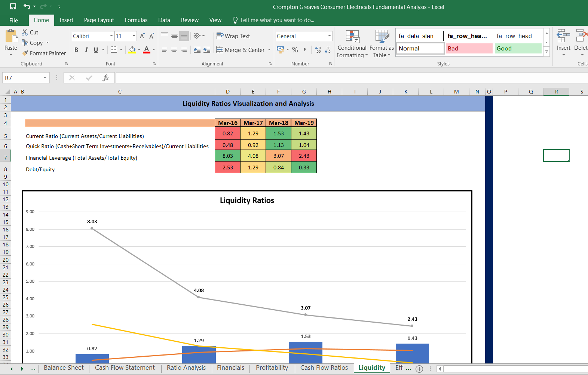Decrease decimal places icon
The height and width of the screenshot is (375, 588).
point(328,50)
